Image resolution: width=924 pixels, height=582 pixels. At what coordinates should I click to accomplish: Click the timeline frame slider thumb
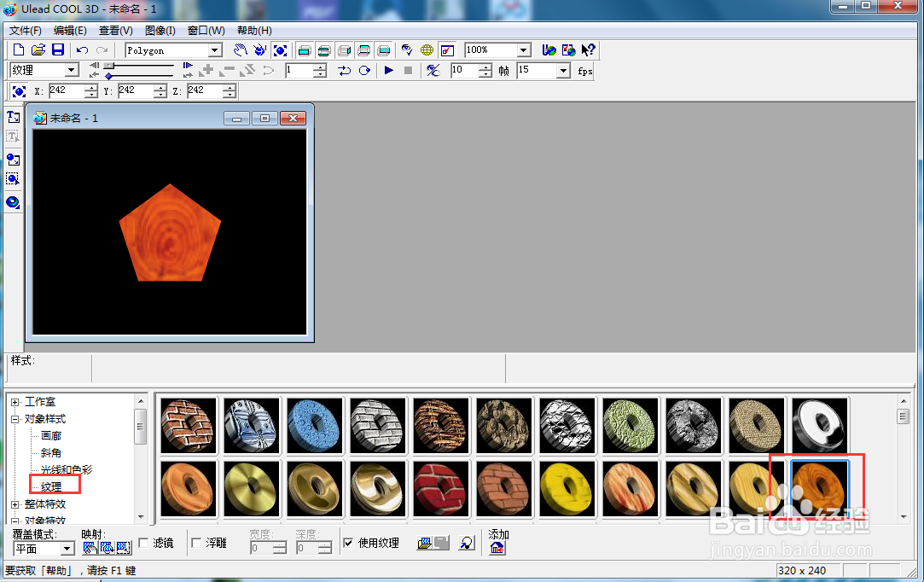tap(109, 66)
